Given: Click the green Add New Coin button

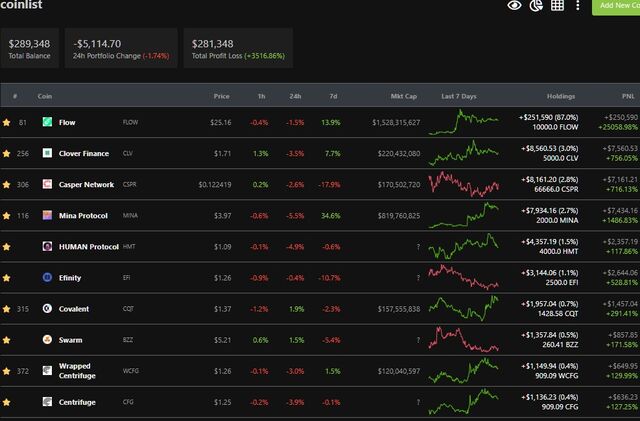Looking at the screenshot, I should [616, 6].
